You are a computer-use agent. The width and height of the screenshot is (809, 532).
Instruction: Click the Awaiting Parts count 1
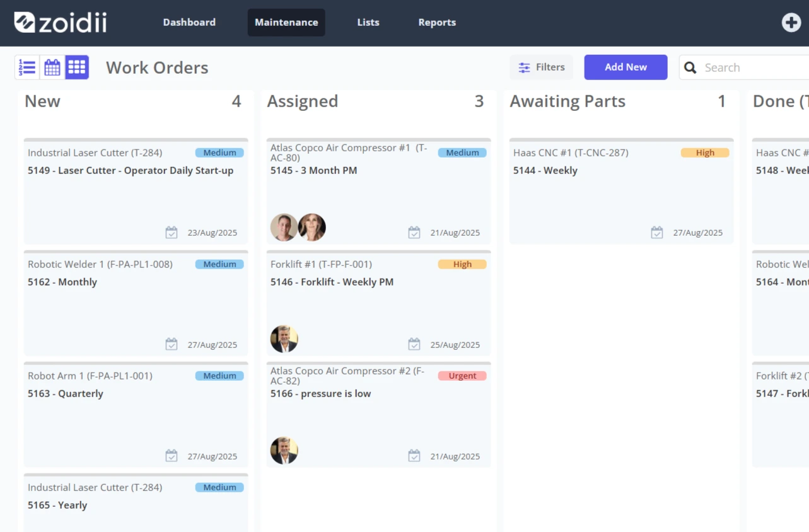click(722, 101)
